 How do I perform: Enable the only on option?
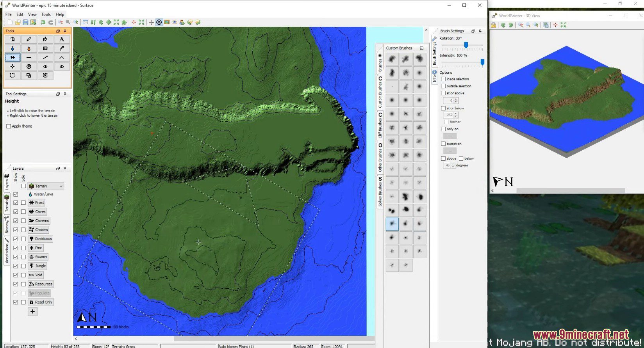pos(443,129)
